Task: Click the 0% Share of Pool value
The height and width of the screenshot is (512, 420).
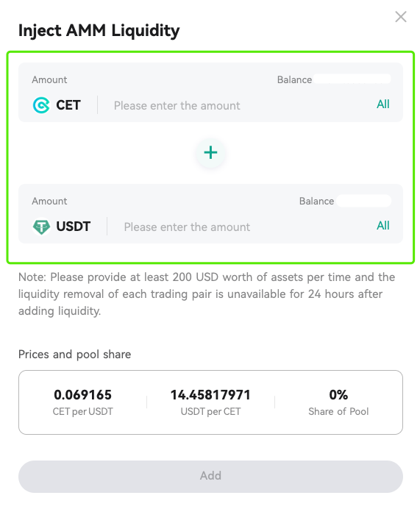Action: (x=338, y=395)
